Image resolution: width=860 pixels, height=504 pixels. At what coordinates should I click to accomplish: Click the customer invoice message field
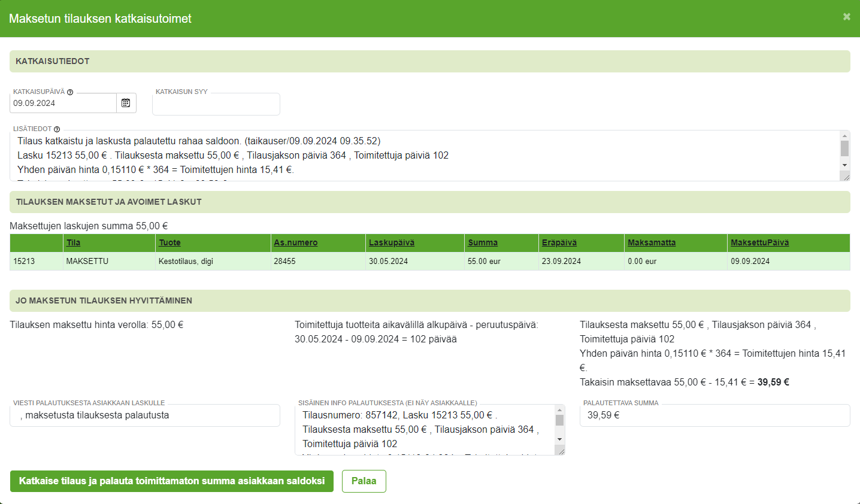coord(145,415)
